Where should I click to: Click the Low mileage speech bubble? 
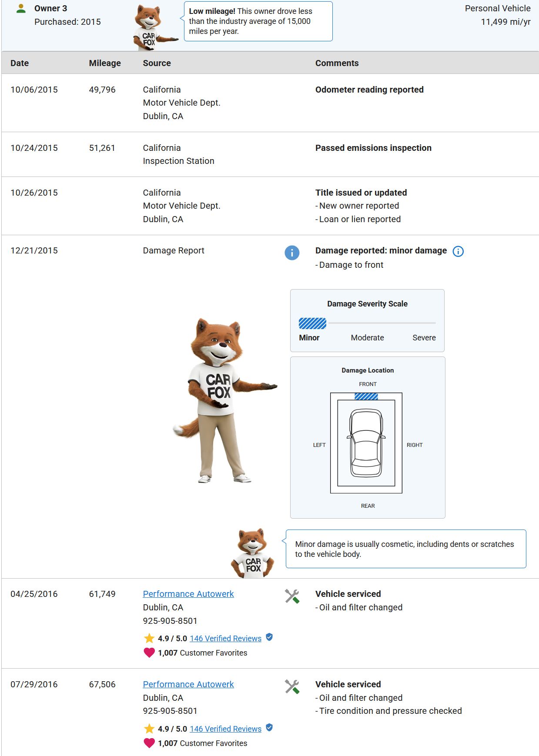(258, 21)
